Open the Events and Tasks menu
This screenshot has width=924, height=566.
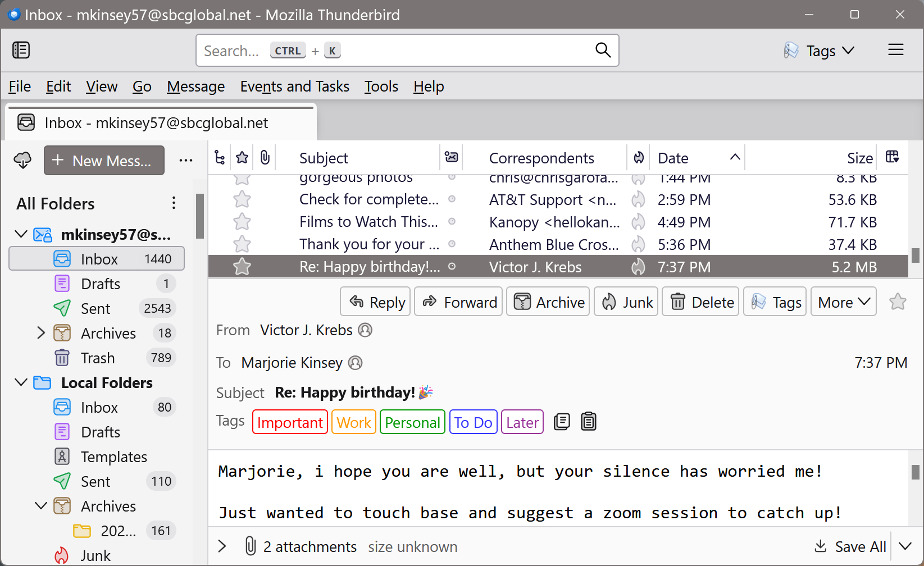point(294,86)
